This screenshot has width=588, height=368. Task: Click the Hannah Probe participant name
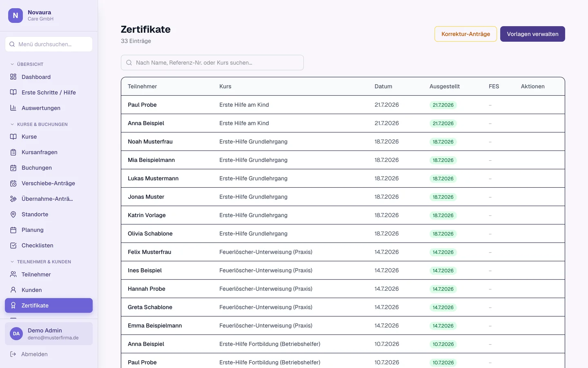147,289
